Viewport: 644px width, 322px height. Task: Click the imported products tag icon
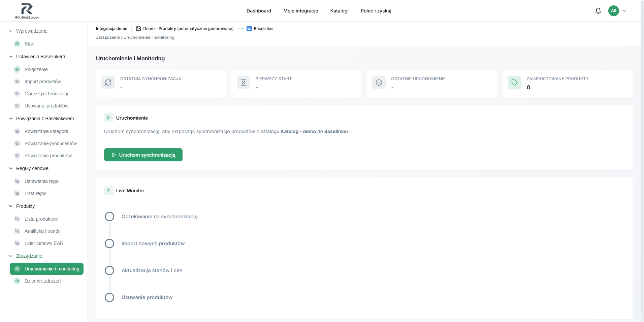pyautogui.click(x=515, y=83)
